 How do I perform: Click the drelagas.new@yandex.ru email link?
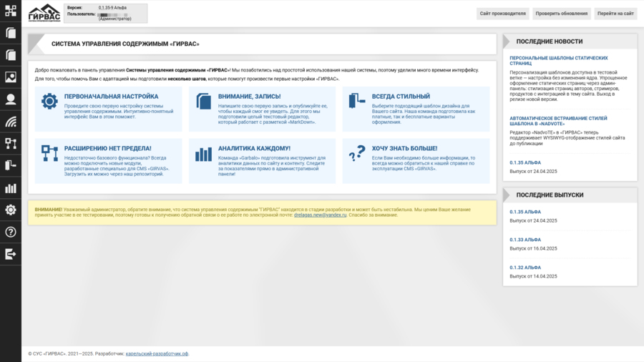320,215
